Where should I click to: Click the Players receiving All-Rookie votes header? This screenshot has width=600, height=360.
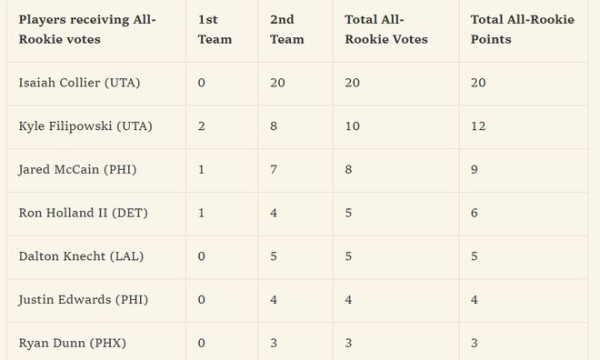click(x=87, y=29)
